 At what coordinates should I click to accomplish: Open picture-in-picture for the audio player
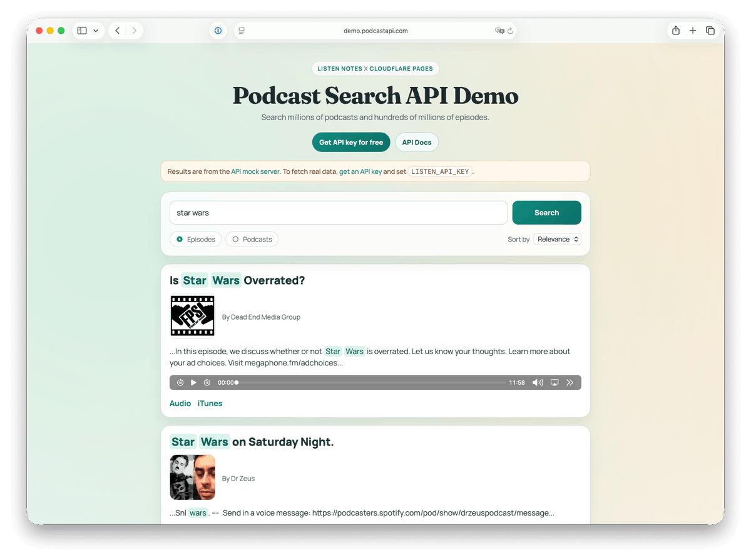(x=554, y=382)
